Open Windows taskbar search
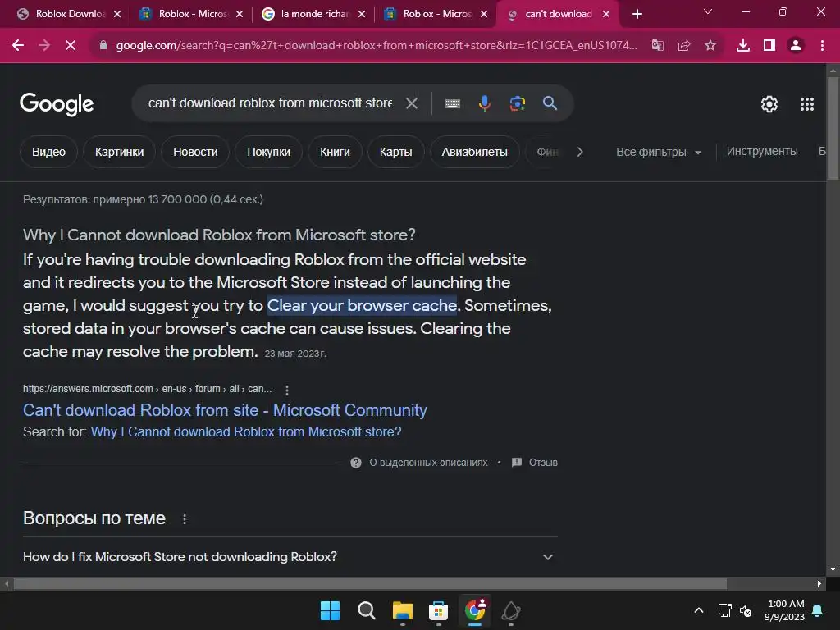Viewport: 840px width, 630px height. click(x=367, y=610)
